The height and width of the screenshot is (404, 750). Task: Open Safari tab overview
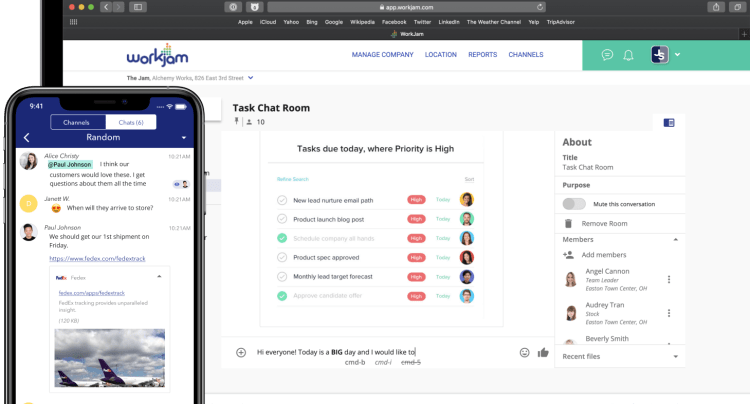click(738, 7)
